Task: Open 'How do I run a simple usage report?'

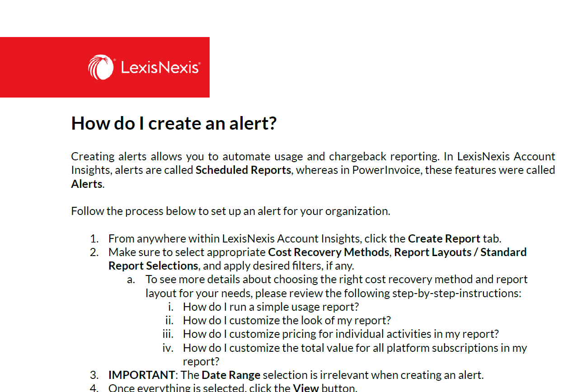Action: (271, 307)
